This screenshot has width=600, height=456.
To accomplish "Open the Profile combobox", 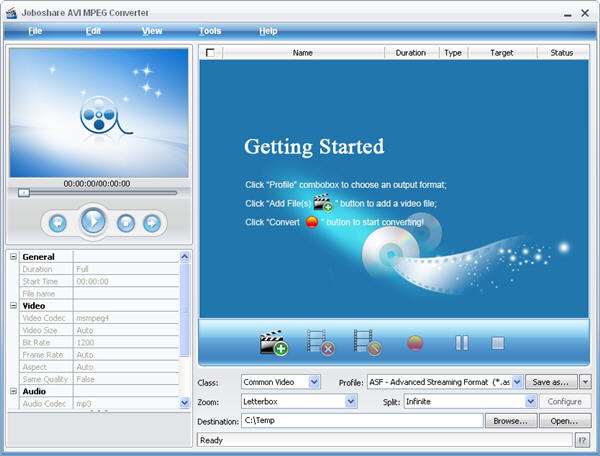I will point(517,382).
